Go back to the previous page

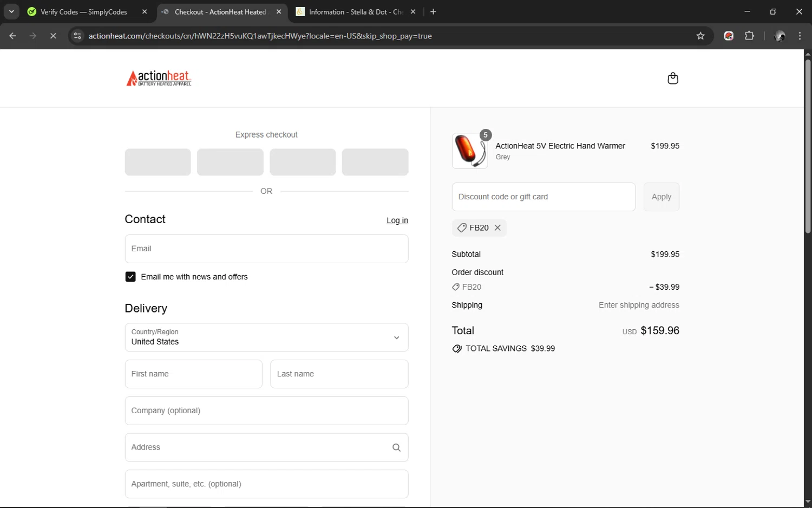pyautogui.click(x=13, y=36)
